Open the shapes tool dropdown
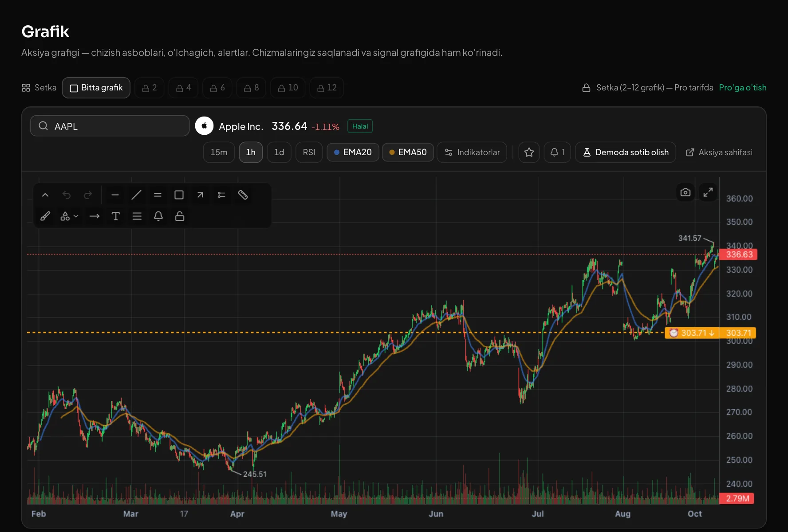 [69, 216]
